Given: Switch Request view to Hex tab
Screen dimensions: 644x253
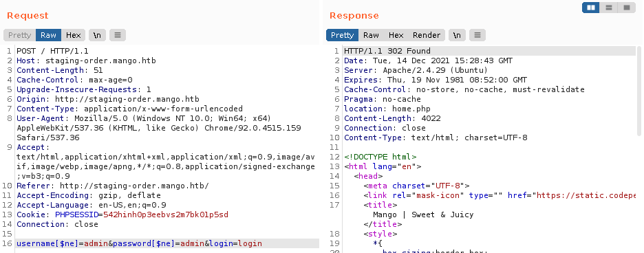Looking at the screenshot, I should [x=74, y=35].
